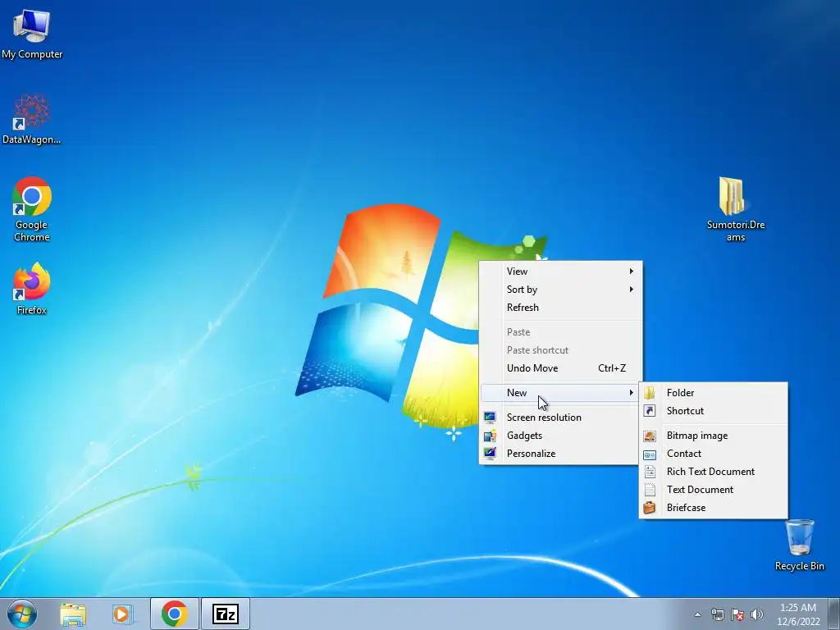Click the New menu entry
The image size is (840, 630).
pos(561,393)
